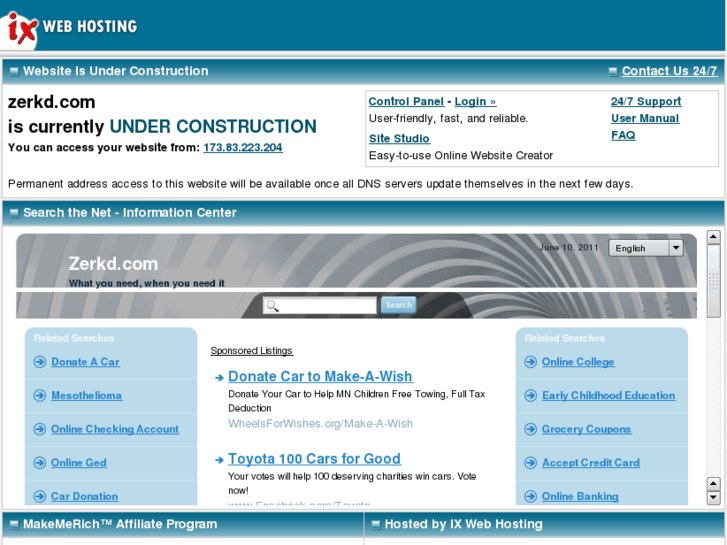727x545 pixels.
Task: Open 24/7 Support link
Action: 646,102
